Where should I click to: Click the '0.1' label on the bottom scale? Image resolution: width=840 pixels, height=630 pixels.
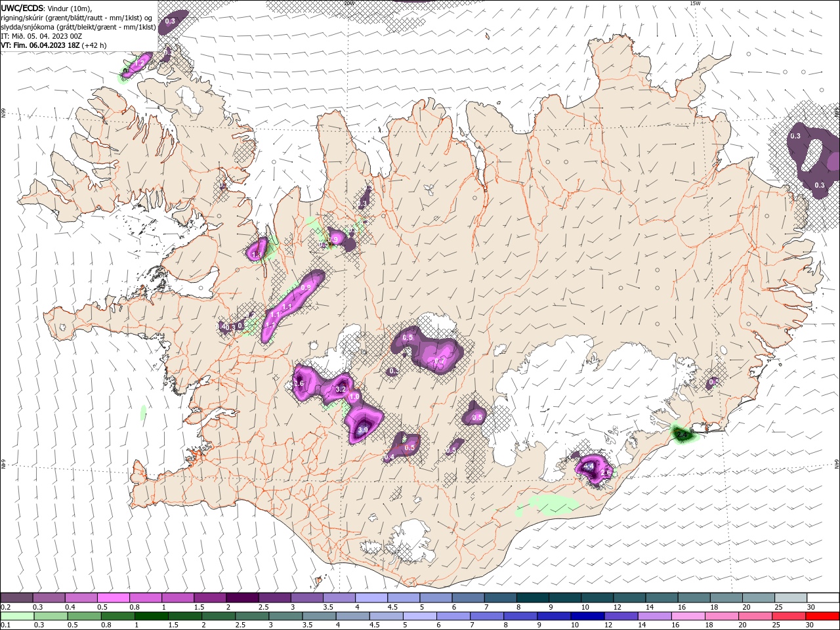(x=5, y=625)
